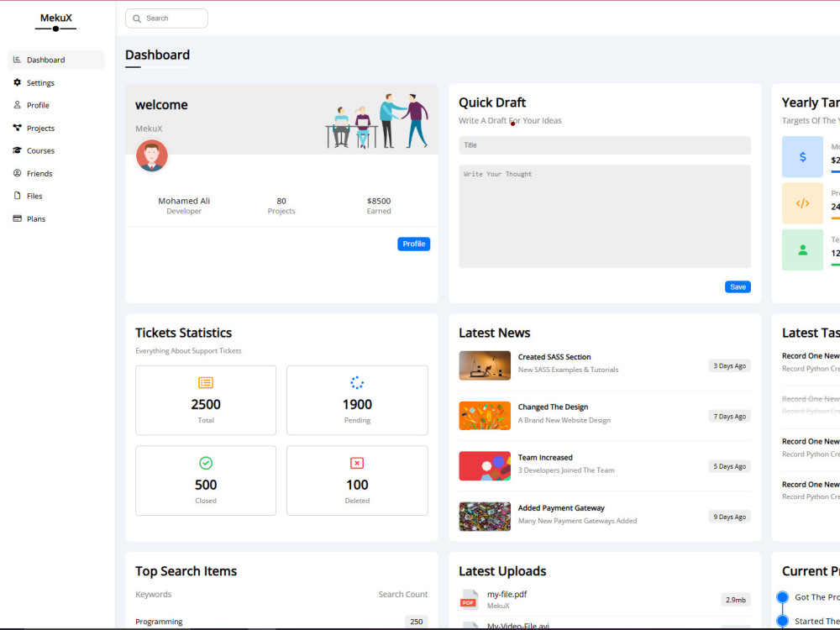Click the '250' search count badge
Image resolution: width=840 pixels, height=630 pixels.
coord(417,622)
